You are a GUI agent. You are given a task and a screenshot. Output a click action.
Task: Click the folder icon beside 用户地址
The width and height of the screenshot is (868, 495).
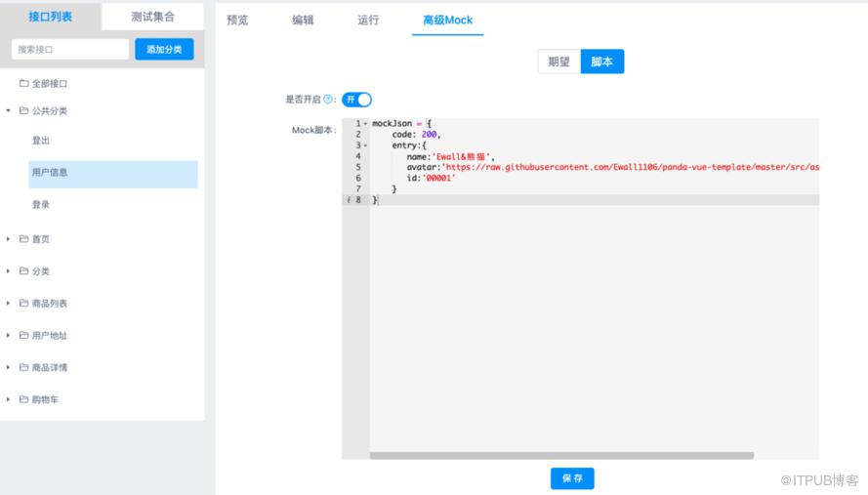(23, 335)
